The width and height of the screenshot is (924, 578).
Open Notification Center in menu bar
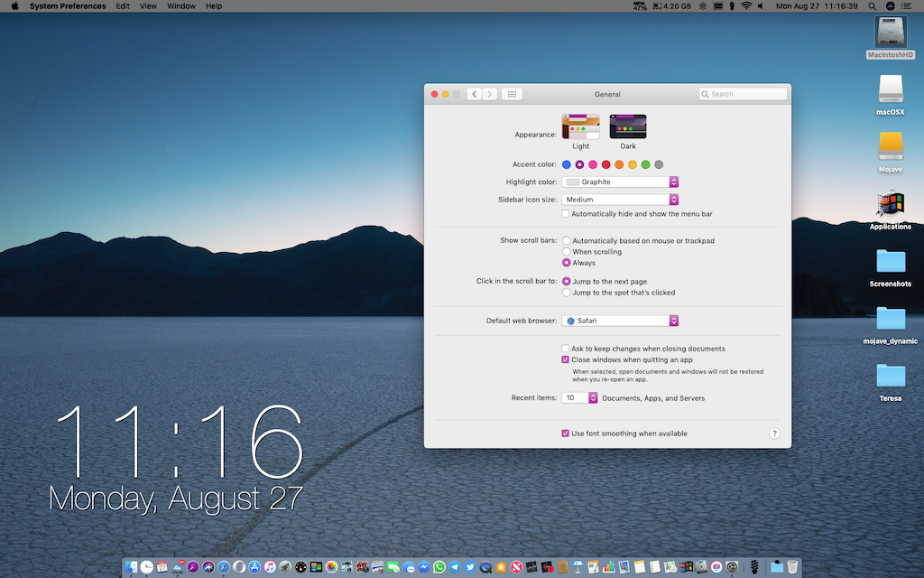(x=906, y=6)
